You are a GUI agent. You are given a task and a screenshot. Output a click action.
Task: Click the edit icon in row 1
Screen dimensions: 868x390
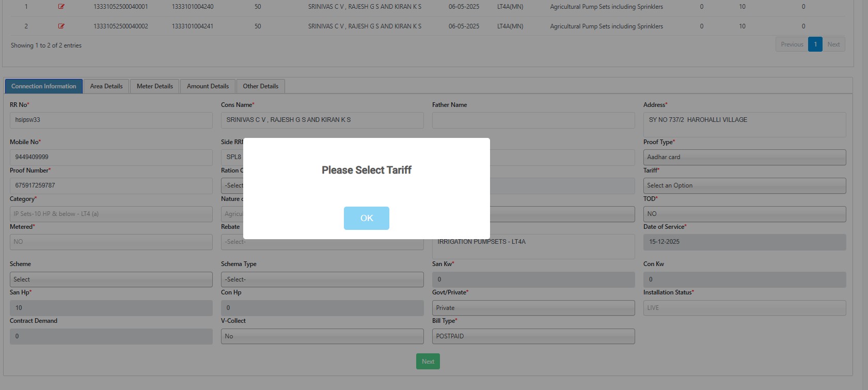(61, 7)
